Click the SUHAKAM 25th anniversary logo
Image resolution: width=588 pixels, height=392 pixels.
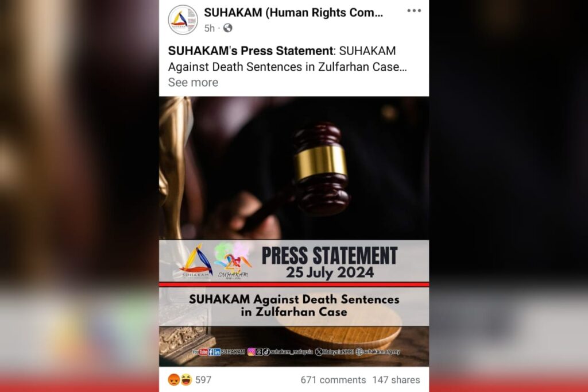[233, 260]
